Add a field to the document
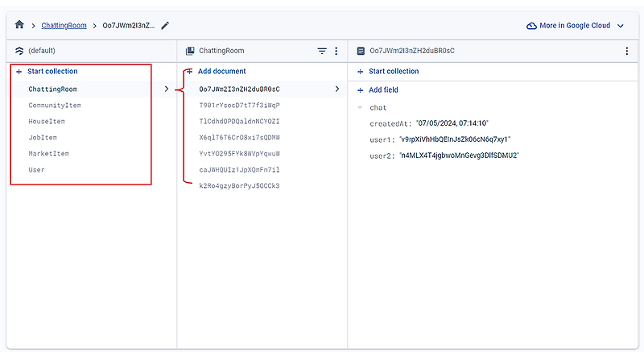 coord(378,90)
